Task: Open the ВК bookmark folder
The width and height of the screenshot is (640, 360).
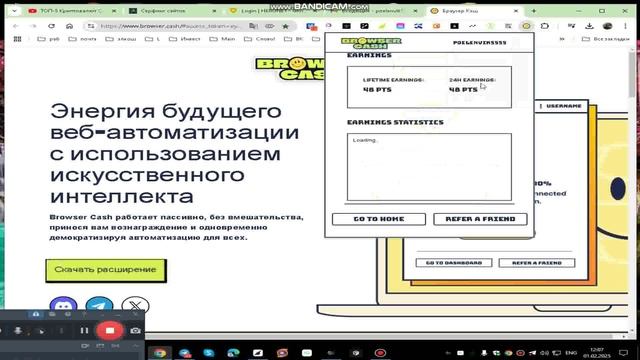Action: [293, 39]
